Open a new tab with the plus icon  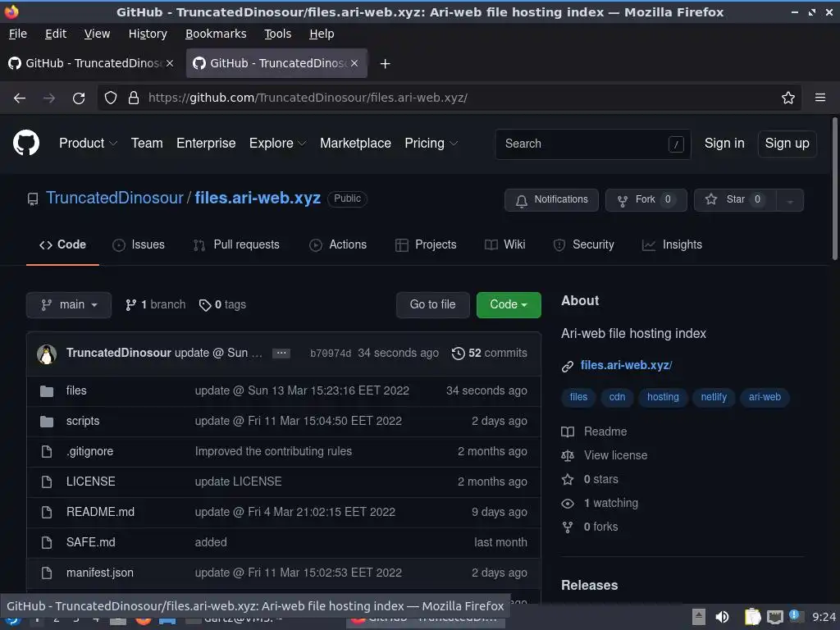tap(385, 64)
